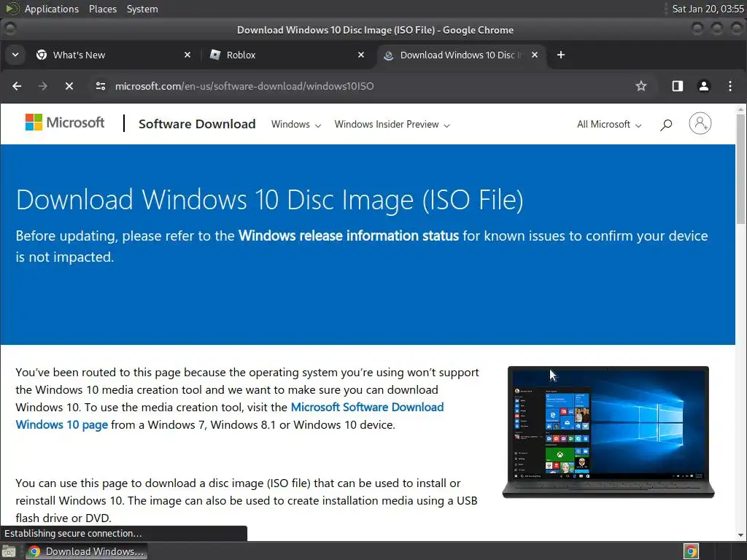Open the Microsoft site search icon

coord(666,125)
